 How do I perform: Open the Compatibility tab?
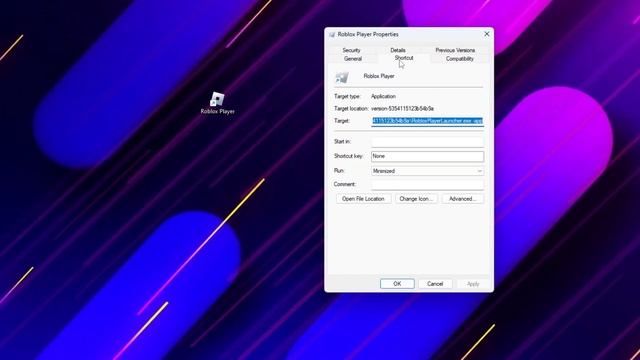point(460,59)
